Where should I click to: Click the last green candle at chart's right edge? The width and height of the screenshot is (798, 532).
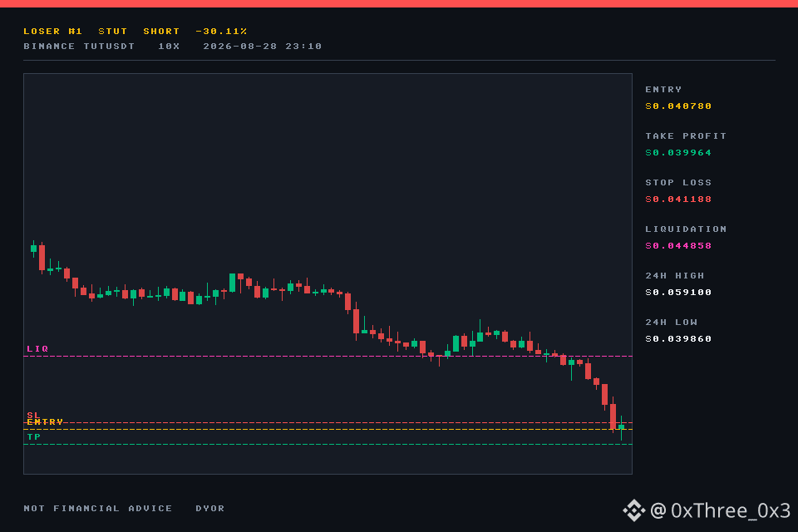[622, 427]
